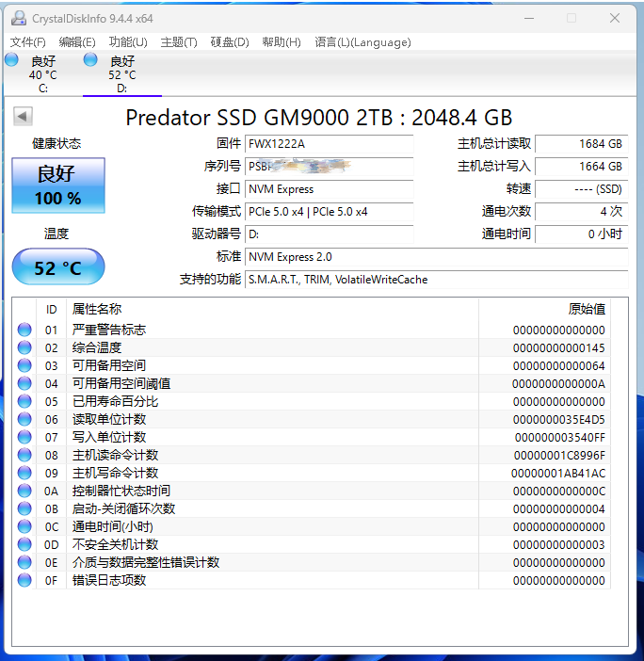Click the rotation rate value ---- (SSD)
This screenshot has width=644, height=661.
(x=582, y=189)
